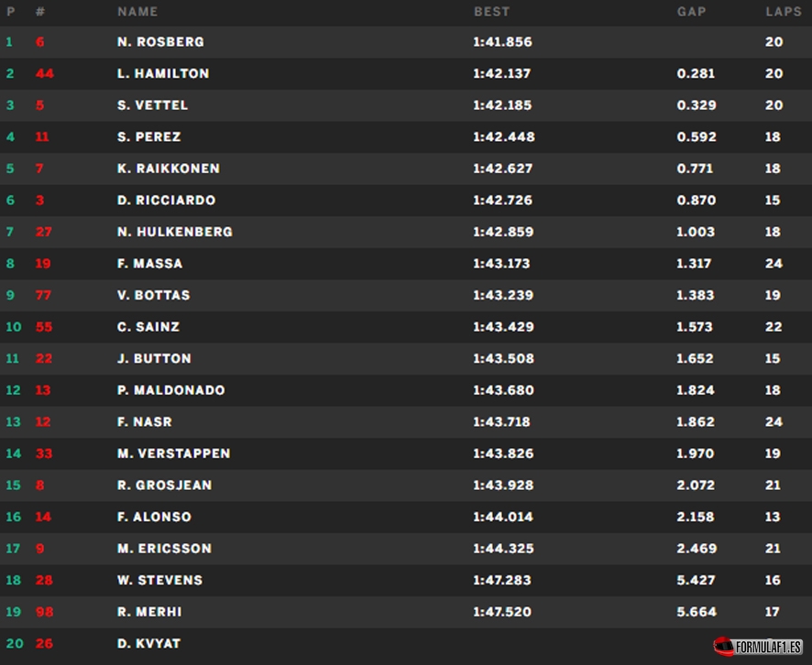Select the C. SAINZ entry
The width and height of the screenshot is (812, 665).
(x=406, y=327)
